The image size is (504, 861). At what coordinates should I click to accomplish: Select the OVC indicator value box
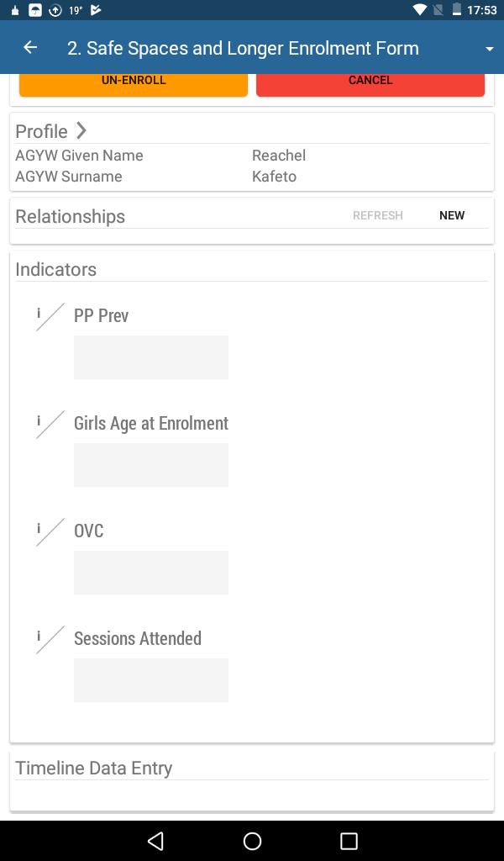click(151, 573)
